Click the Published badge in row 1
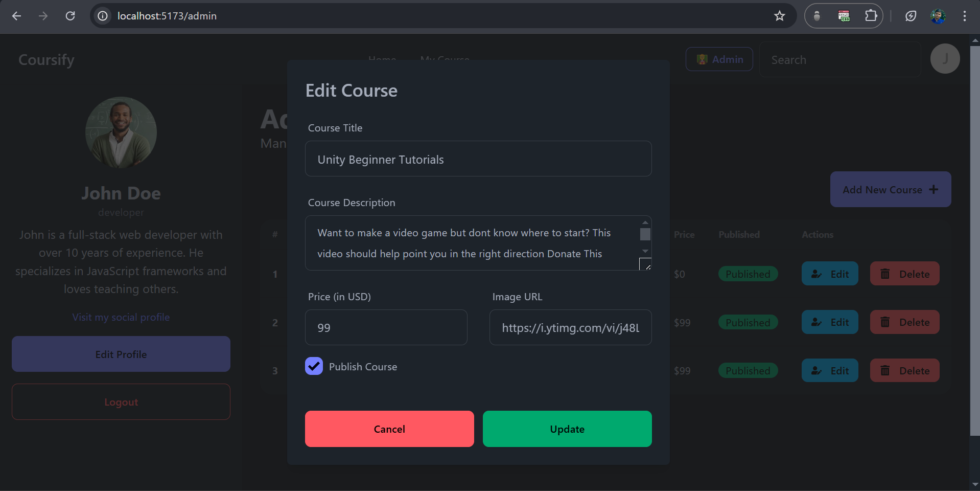 point(748,274)
